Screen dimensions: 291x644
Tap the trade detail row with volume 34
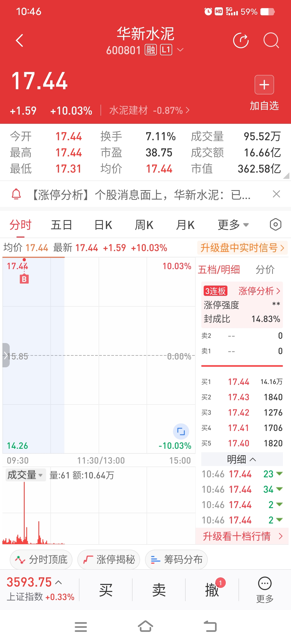[242, 489]
